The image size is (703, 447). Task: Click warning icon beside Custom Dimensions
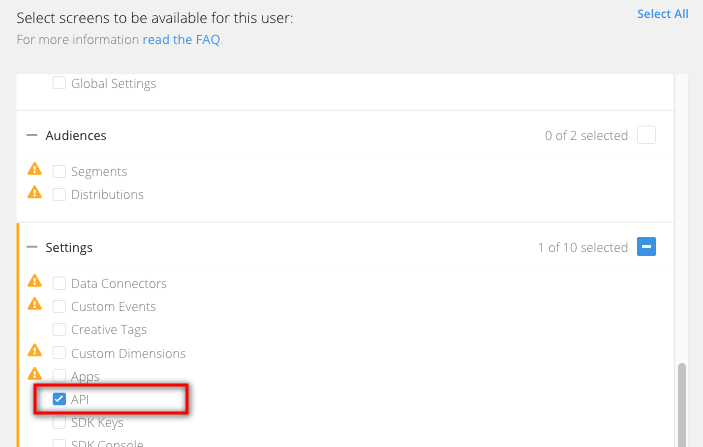(x=35, y=352)
